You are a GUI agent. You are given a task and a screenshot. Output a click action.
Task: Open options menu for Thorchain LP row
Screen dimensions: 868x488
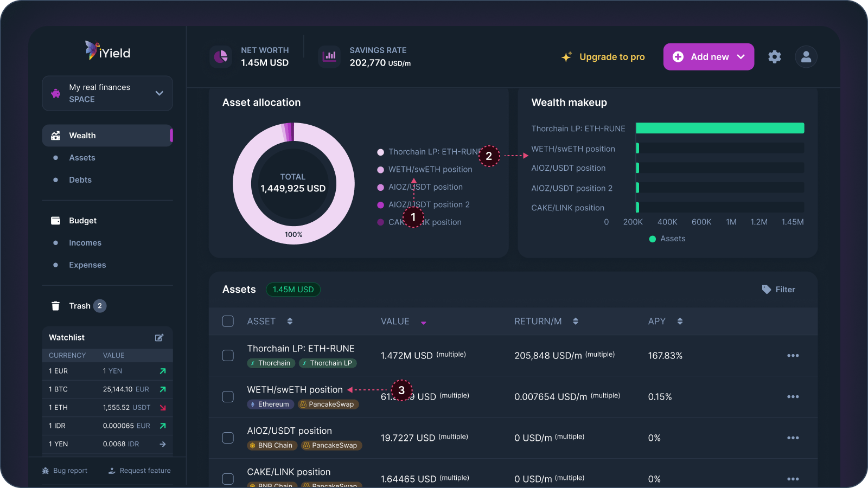[793, 356]
